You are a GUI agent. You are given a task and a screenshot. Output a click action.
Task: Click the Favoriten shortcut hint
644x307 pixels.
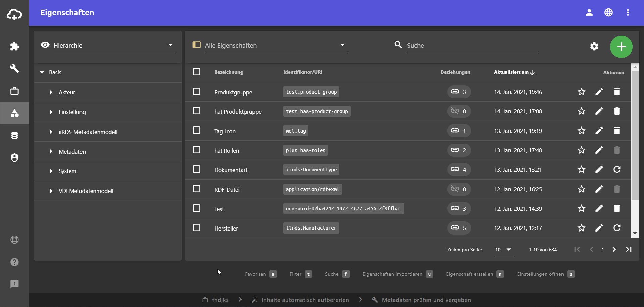pyautogui.click(x=261, y=274)
